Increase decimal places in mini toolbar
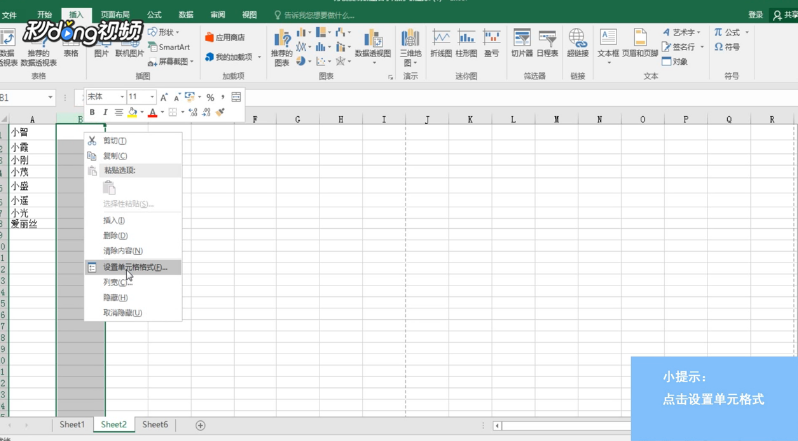Screen dimensions: 798x441 (x=193, y=112)
